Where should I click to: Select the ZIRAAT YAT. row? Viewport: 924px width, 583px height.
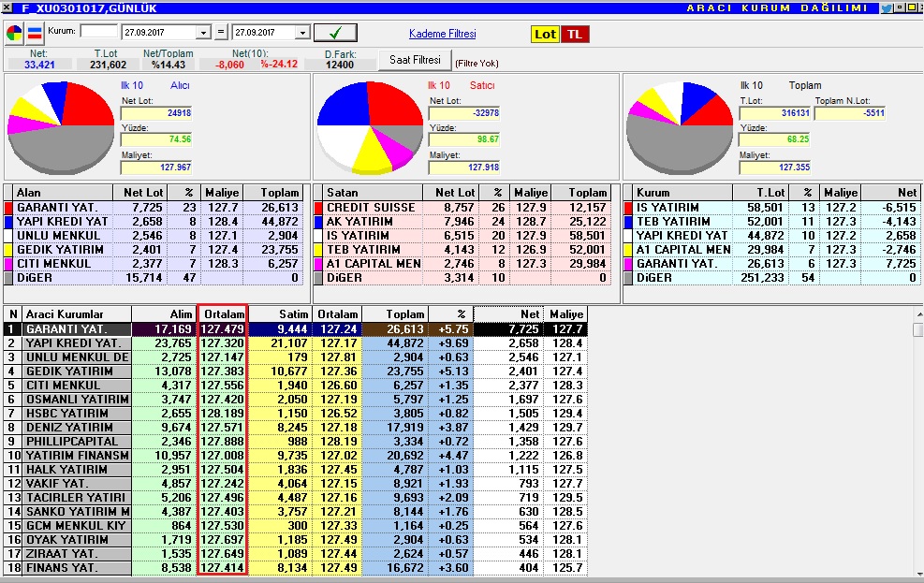(x=295, y=554)
